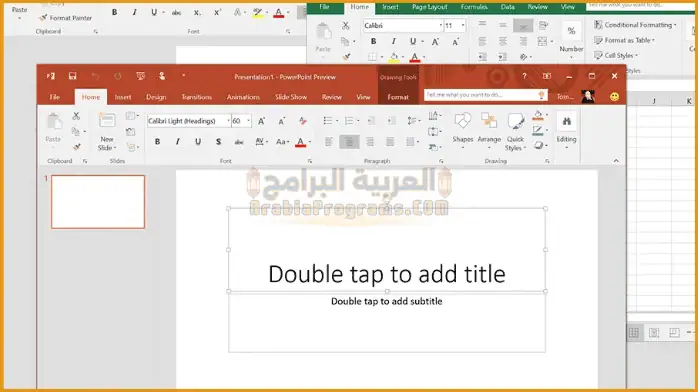Click Cell Styles in Excel
Image resolution: width=698 pixels, height=392 pixels.
click(x=616, y=55)
